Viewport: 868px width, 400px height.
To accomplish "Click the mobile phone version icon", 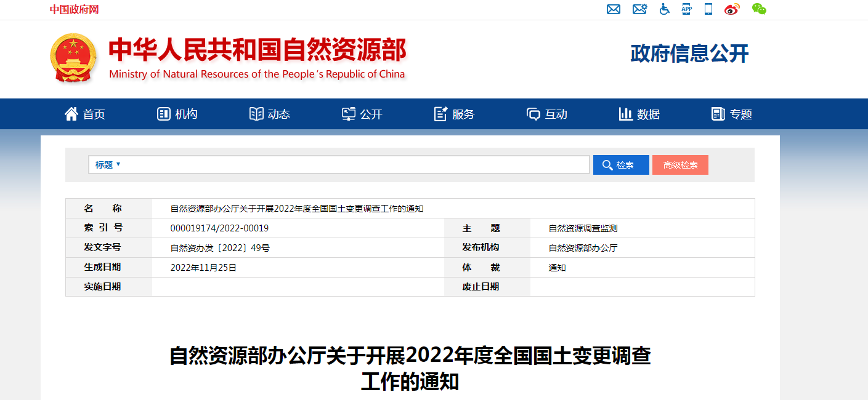I will [708, 9].
